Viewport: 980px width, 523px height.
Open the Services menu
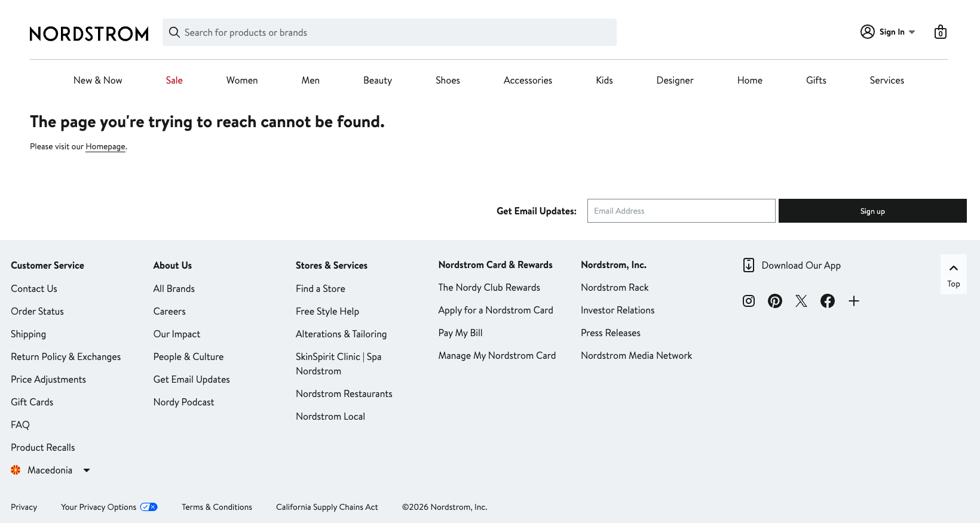887,80
